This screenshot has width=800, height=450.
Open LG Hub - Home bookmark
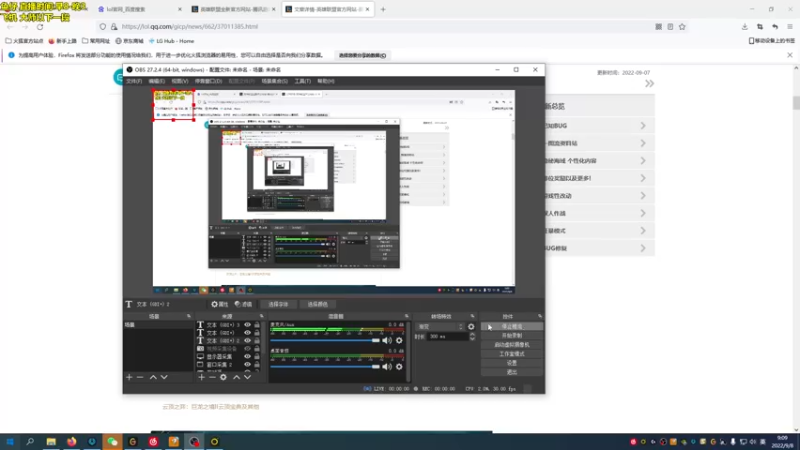pos(171,41)
